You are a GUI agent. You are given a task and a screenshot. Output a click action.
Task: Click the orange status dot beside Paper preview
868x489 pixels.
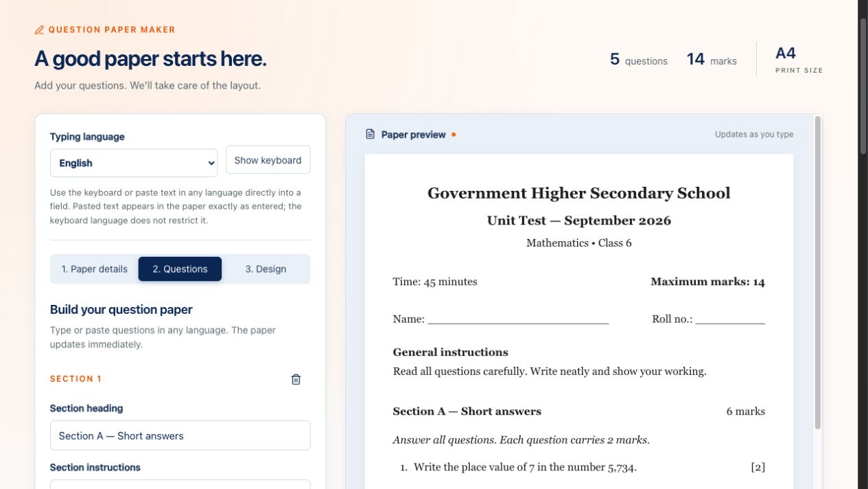454,135
